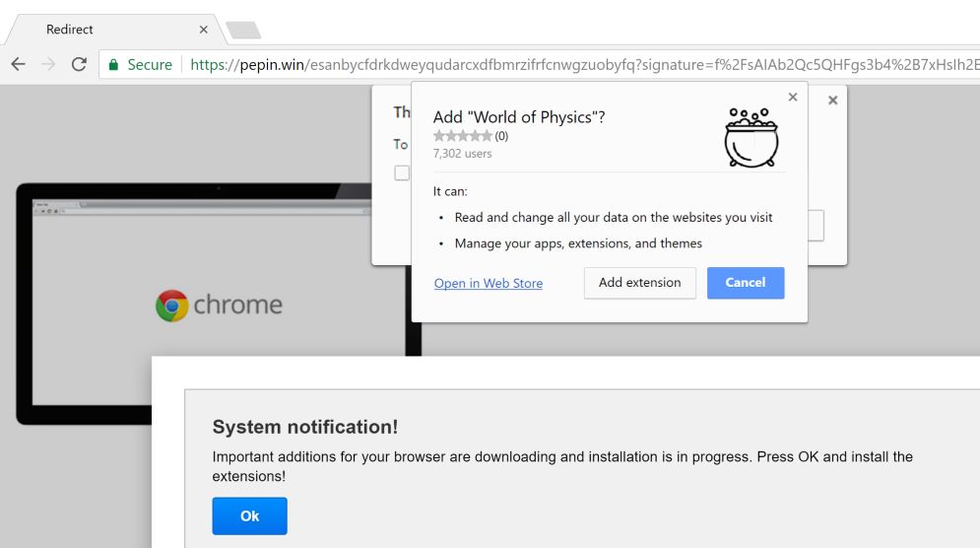Reload the page with the refresh icon

(x=79, y=64)
